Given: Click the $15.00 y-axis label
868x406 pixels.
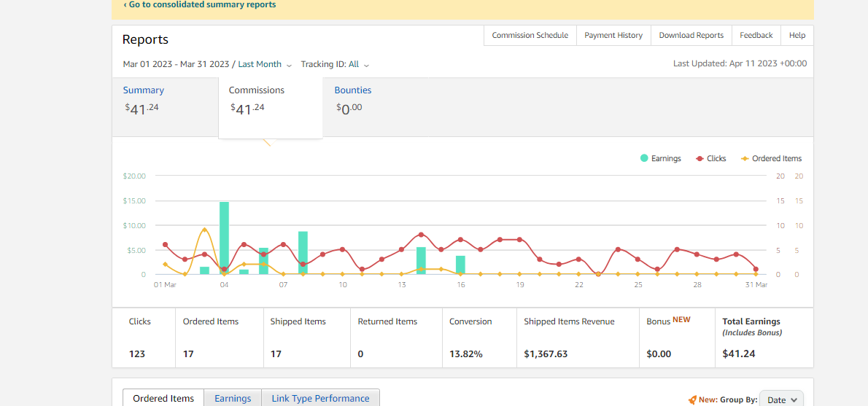Looking at the screenshot, I should tap(134, 200).
